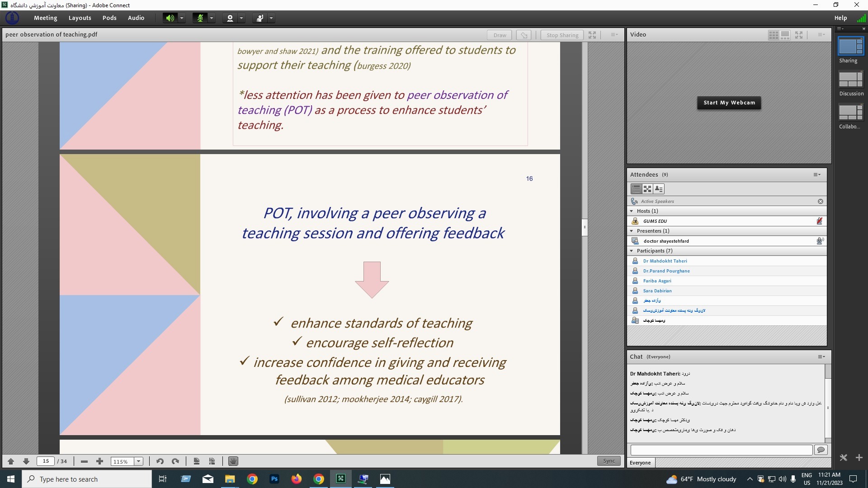
Task: Rotate document counter-clockwise
Action: click(x=160, y=461)
